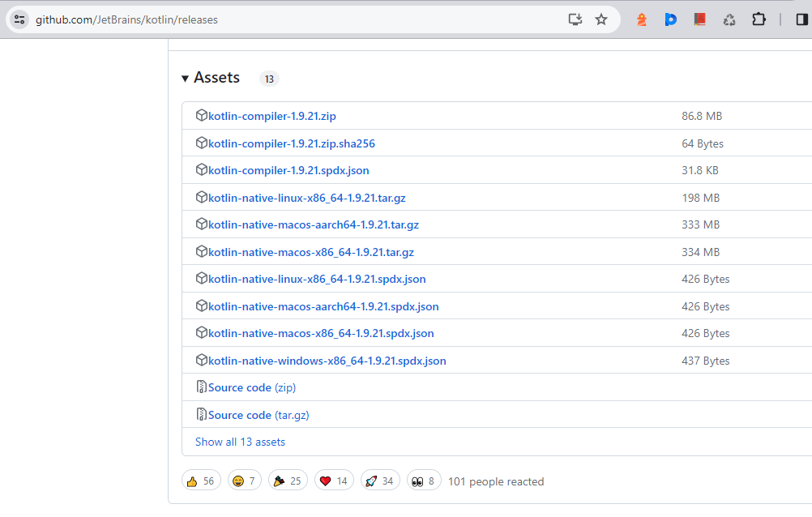React with the heart (14)
Viewport: 812px width, 517px height.
(334, 481)
